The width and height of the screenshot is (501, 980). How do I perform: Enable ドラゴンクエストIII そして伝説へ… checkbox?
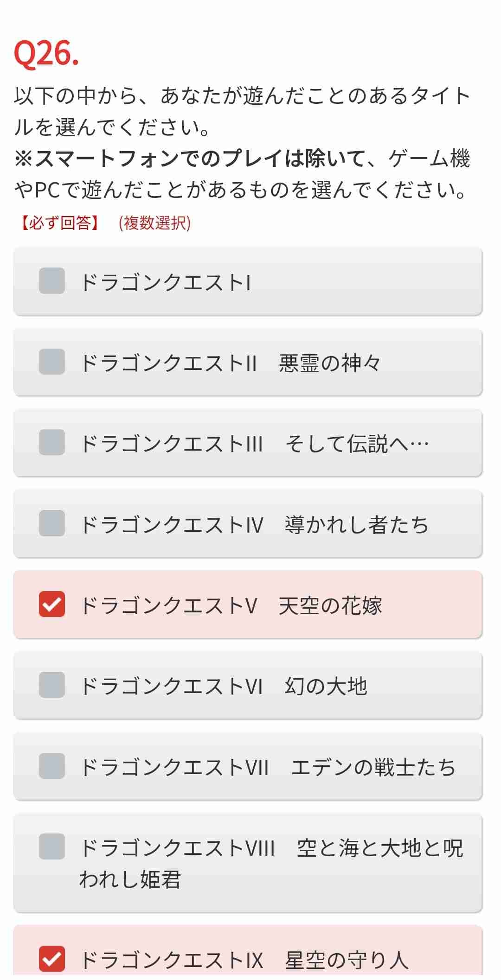[51, 443]
